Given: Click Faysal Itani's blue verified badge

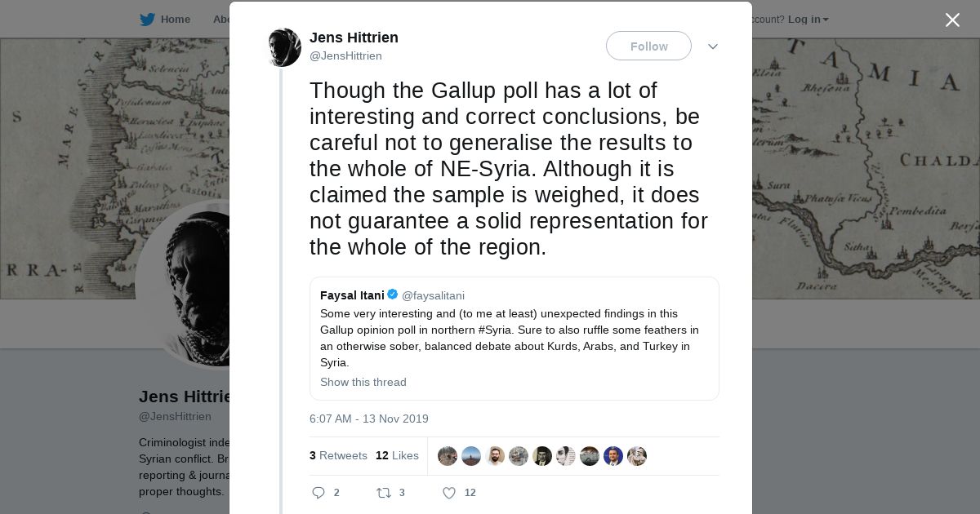Looking at the screenshot, I should 393,295.
